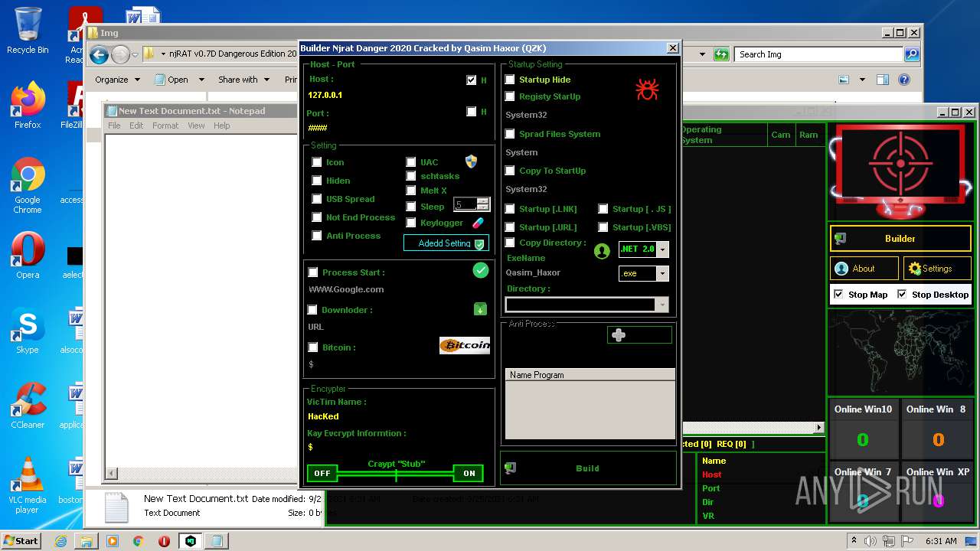Click the About button
This screenshot has height=551, width=980.
pos(864,269)
